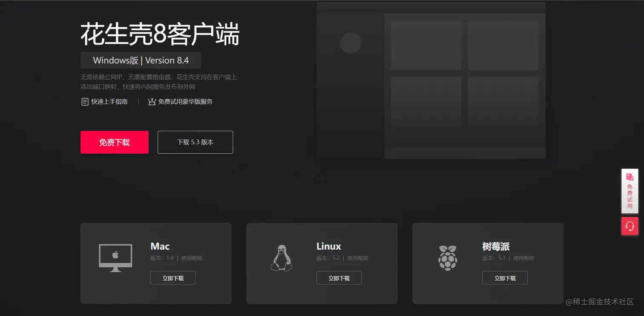Click the 版本：1.4 text in Mac card
The image size is (644, 316).
click(x=162, y=258)
